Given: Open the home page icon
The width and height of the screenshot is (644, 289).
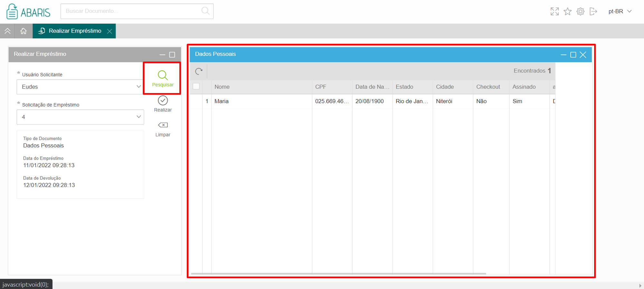Looking at the screenshot, I should [x=24, y=31].
